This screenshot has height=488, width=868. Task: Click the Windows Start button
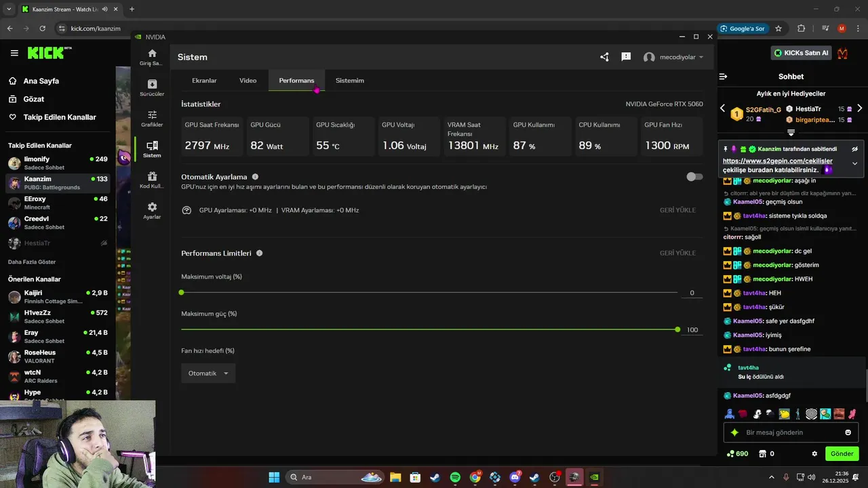(x=274, y=477)
